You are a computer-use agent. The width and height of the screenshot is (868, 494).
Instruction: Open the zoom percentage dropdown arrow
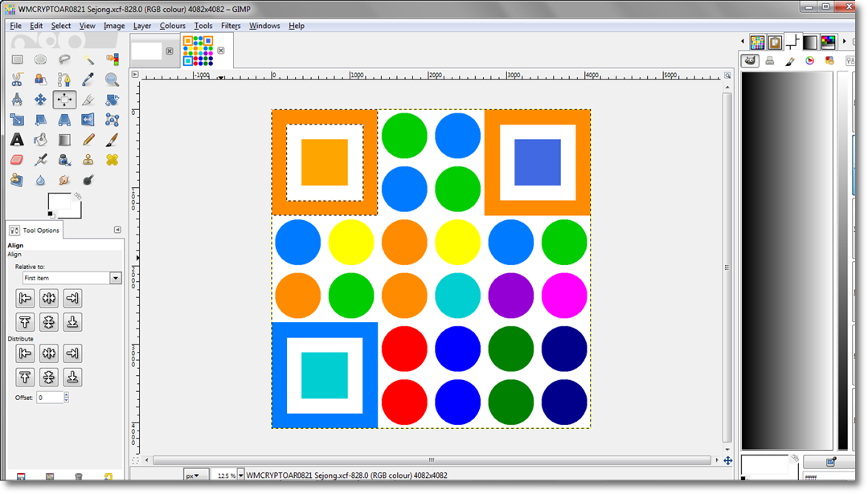point(241,476)
